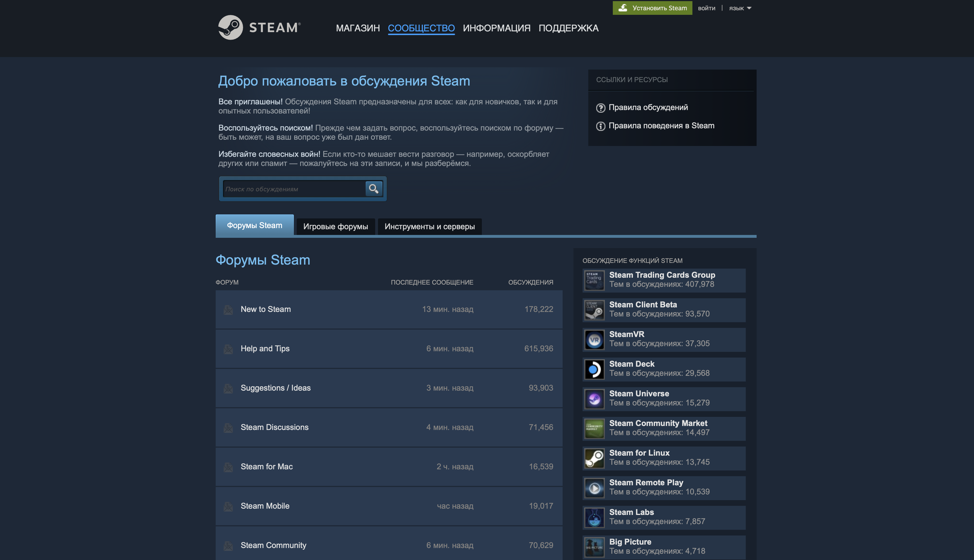Open Steam for Linux title link

pos(639,453)
